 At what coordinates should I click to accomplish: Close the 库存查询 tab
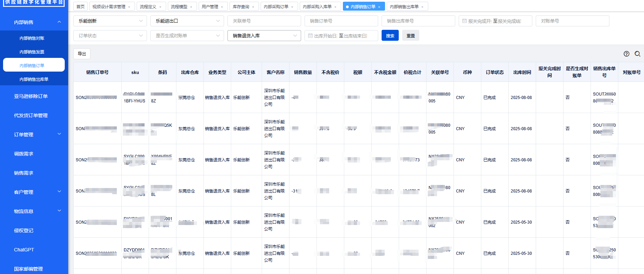253,7
